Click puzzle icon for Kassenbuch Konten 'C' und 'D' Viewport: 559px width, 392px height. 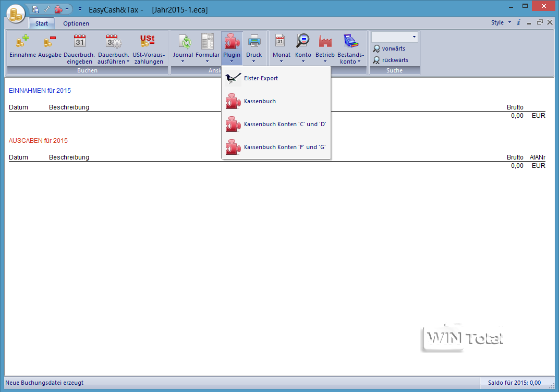233,124
